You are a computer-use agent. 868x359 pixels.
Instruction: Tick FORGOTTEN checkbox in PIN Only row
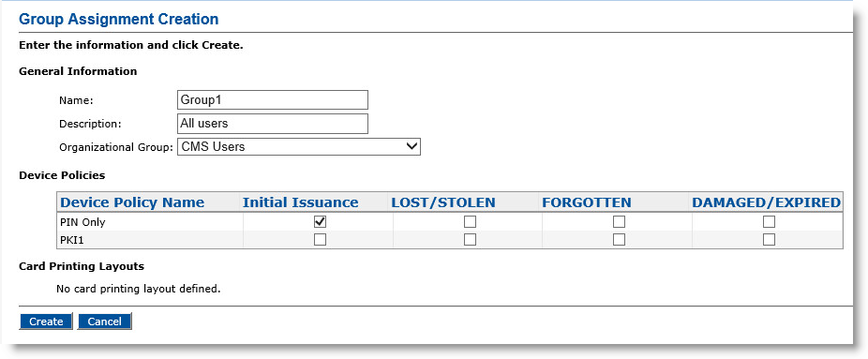tap(619, 222)
